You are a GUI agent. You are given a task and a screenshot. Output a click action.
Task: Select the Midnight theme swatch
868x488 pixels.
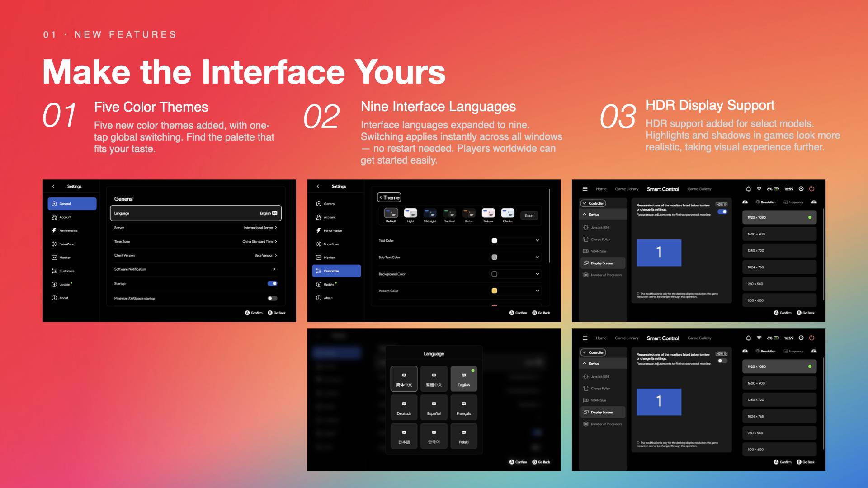point(430,216)
